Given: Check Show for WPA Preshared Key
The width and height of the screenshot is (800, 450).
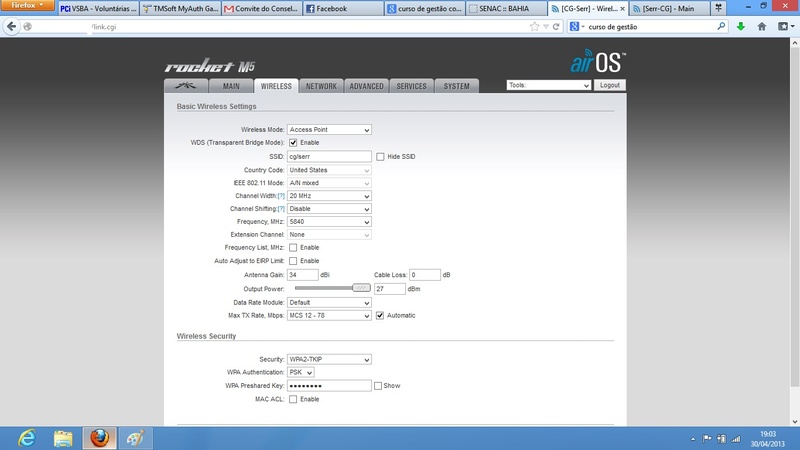Looking at the screenshot, I should click(x=378, y=386).
